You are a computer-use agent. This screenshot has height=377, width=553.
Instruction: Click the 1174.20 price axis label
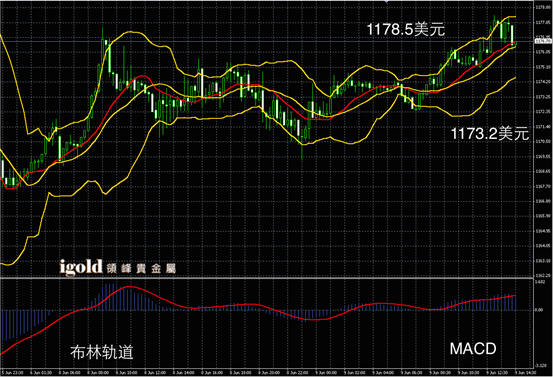point(543,81)
